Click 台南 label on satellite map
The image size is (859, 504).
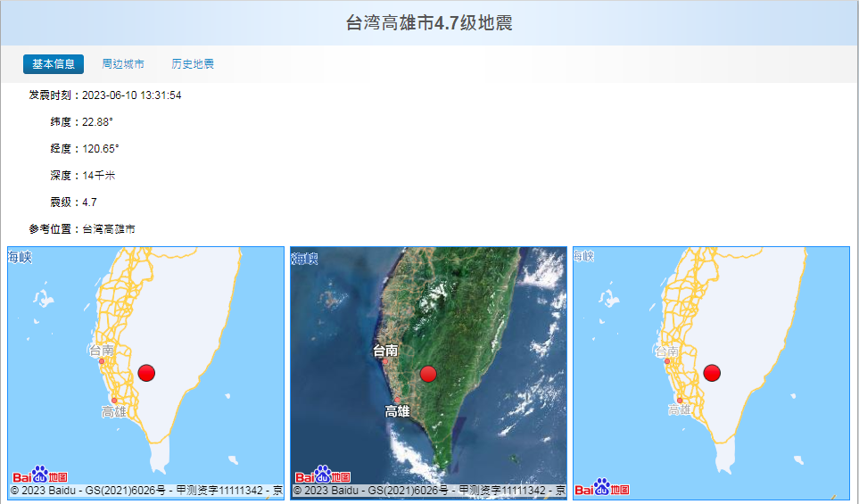coord(385,351)
